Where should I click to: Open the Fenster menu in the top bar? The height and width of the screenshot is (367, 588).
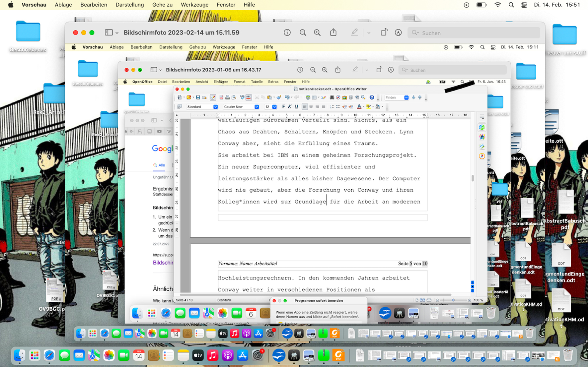pyautogui.click(x=226, y=5)
